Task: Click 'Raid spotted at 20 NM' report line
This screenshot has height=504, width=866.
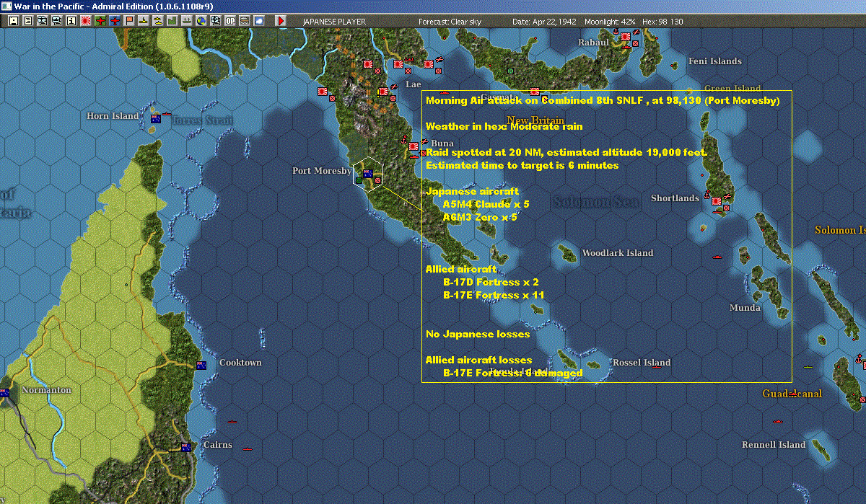Action: pyautogui.click(x=567, y=153)
